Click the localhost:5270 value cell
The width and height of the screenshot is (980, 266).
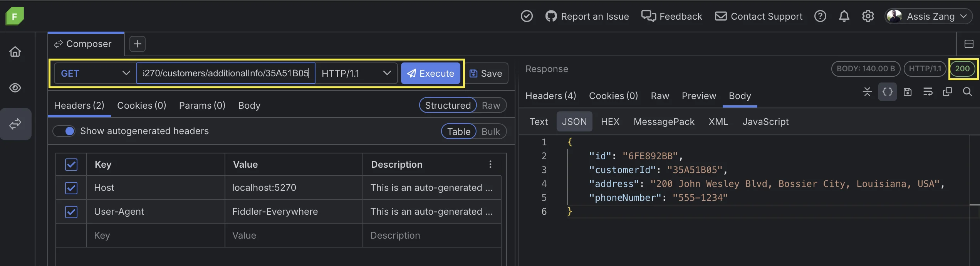(294, 188)
